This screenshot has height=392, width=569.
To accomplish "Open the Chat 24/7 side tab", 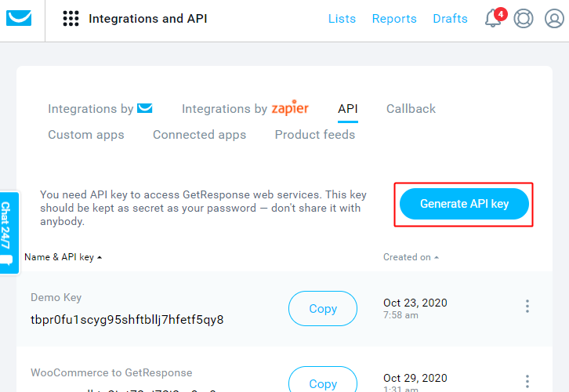I will 9,233.
